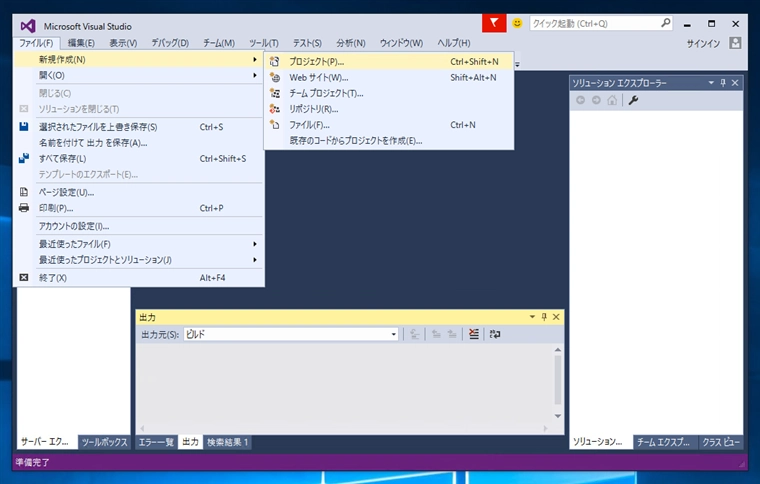Click toolbar overflow arrow right of submenu
This screenshot has height=484, width=760.
[517, 64]
